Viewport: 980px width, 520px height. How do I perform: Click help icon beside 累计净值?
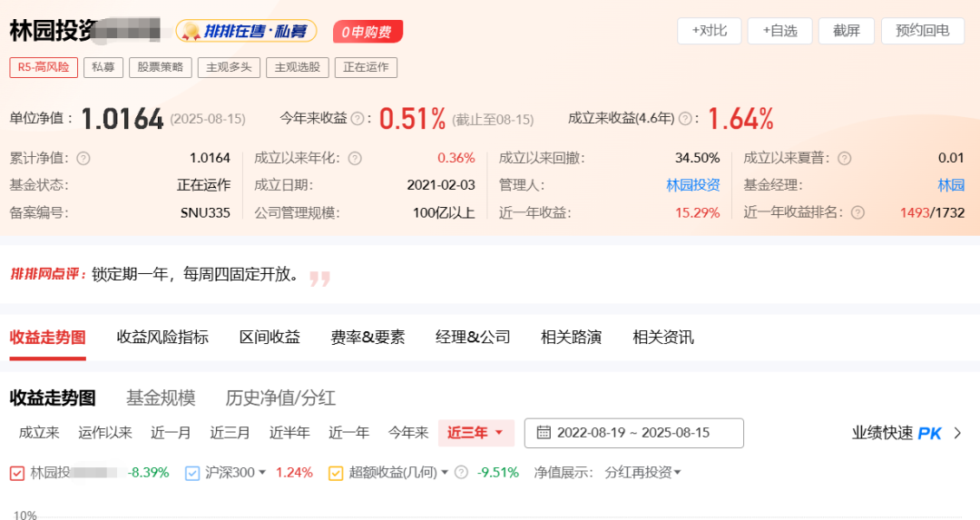83,159
